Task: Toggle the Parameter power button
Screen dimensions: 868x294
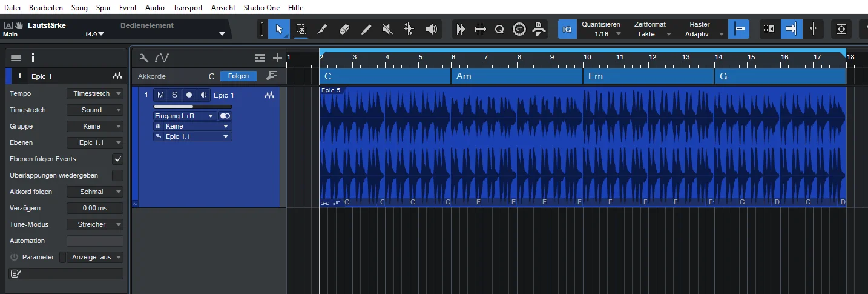Action: click(x=15, y=257)
